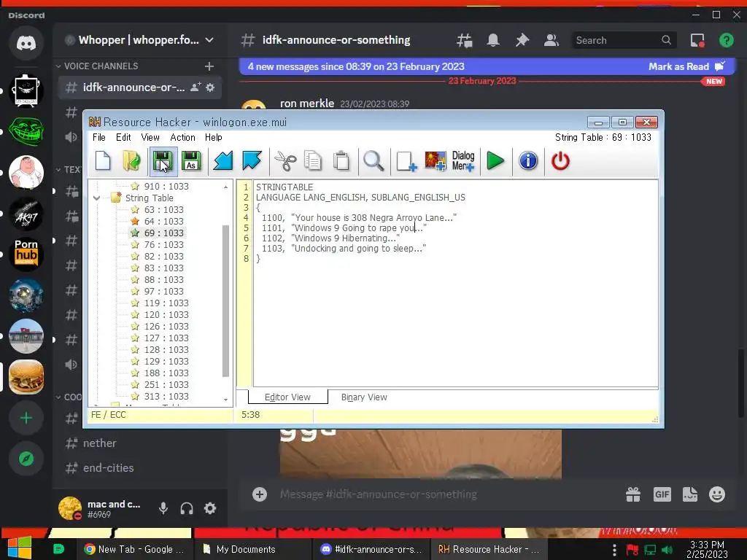Select tree item 910 : 1033

tap(166, 186)
